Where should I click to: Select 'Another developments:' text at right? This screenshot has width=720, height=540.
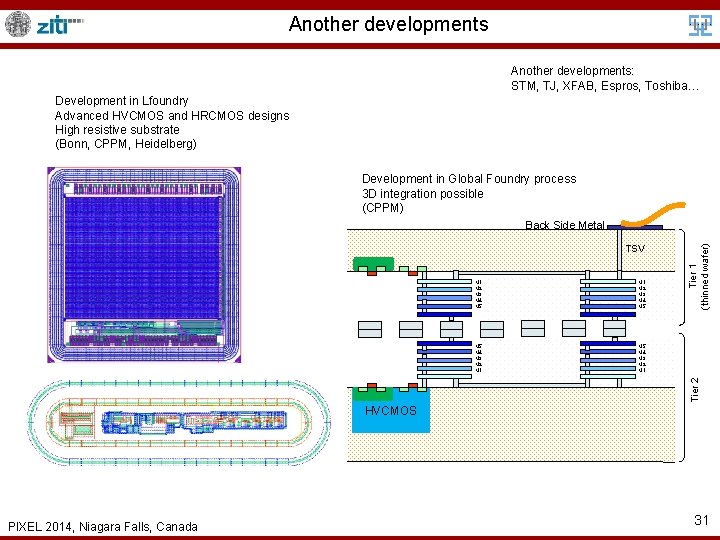(x=572, y=71)
